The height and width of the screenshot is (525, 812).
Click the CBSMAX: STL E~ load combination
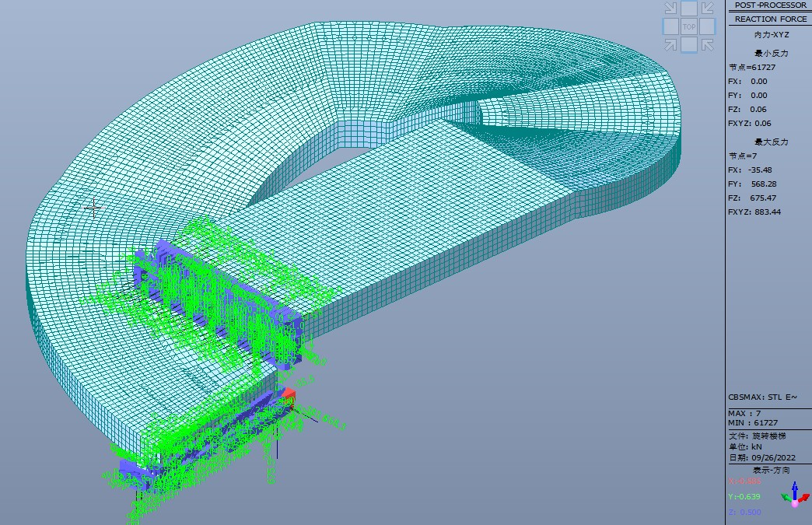762,397
